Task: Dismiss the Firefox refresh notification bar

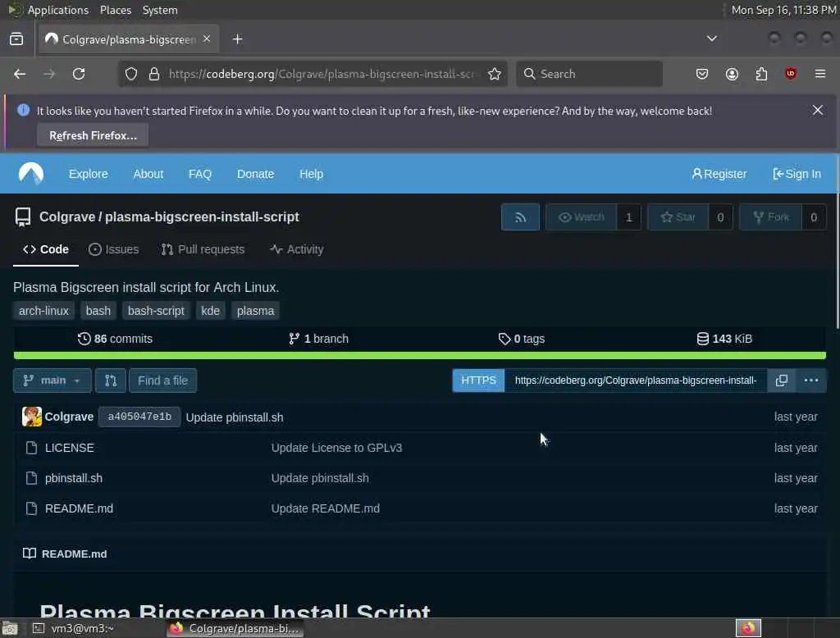Action: pos(818,111)
